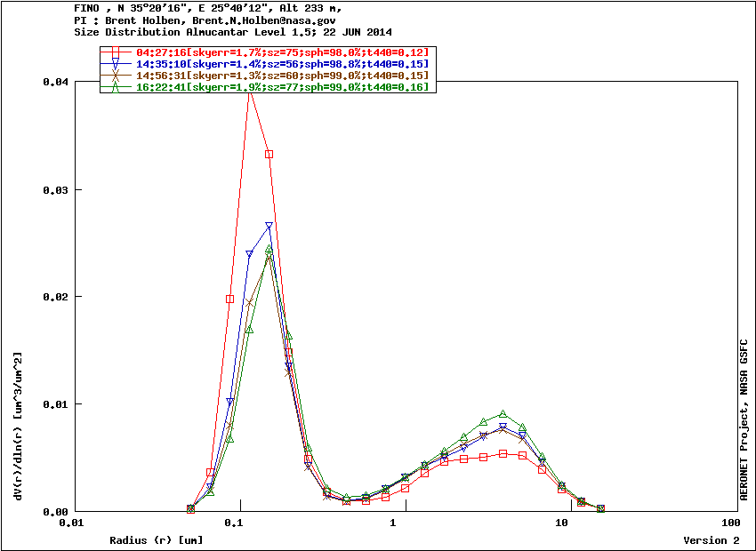This screenshot has height=551, width=756.
Task: Click the 'Version 2' text
Action: tap(711, 540)
